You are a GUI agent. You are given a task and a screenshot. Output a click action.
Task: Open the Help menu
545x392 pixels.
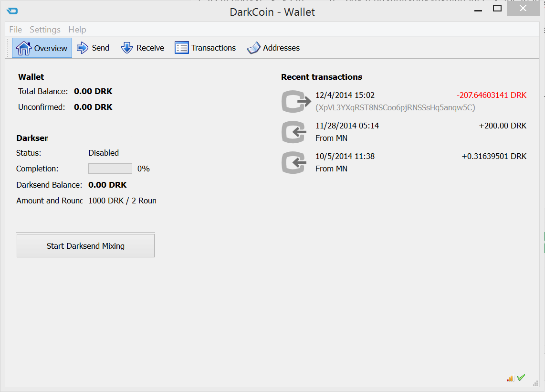pyautogui.click(x=77, y=30)
